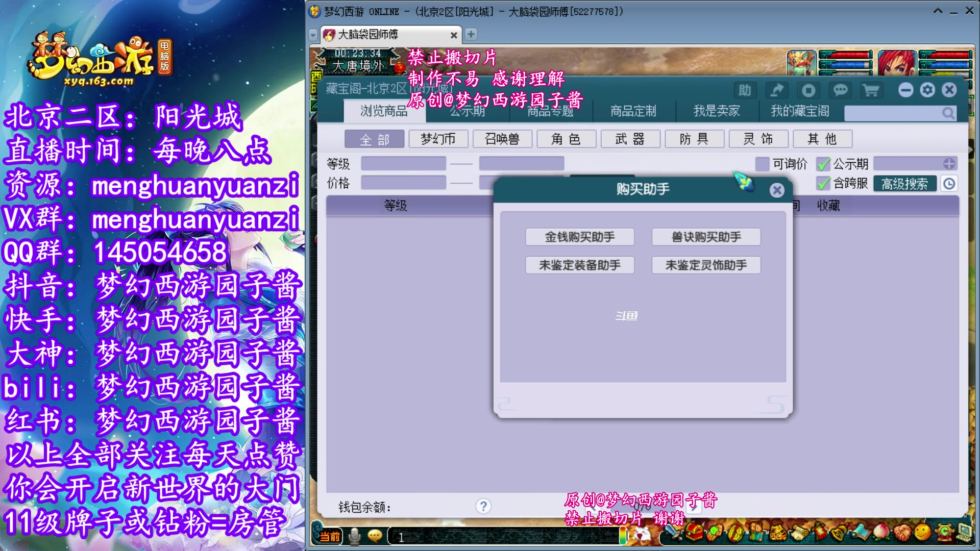Select the 大脑袋园师傅 client tab
The width and height of the screenshot is (980, 551).
[x=390, y=35]
